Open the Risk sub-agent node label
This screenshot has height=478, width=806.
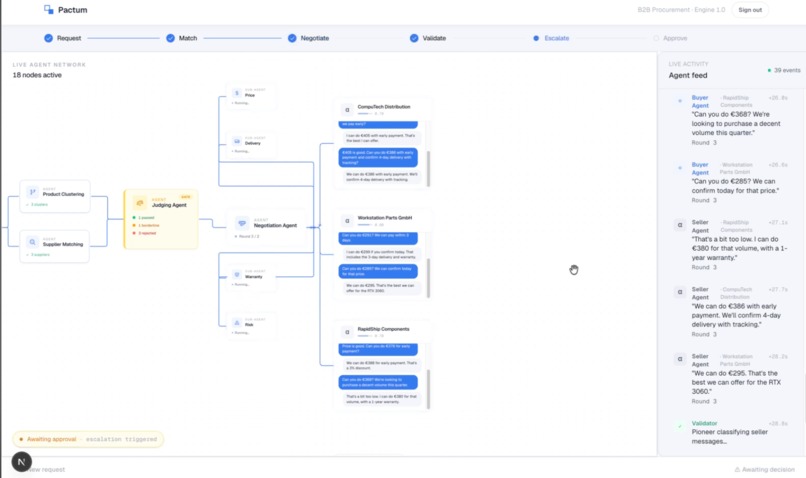point(249,325)
